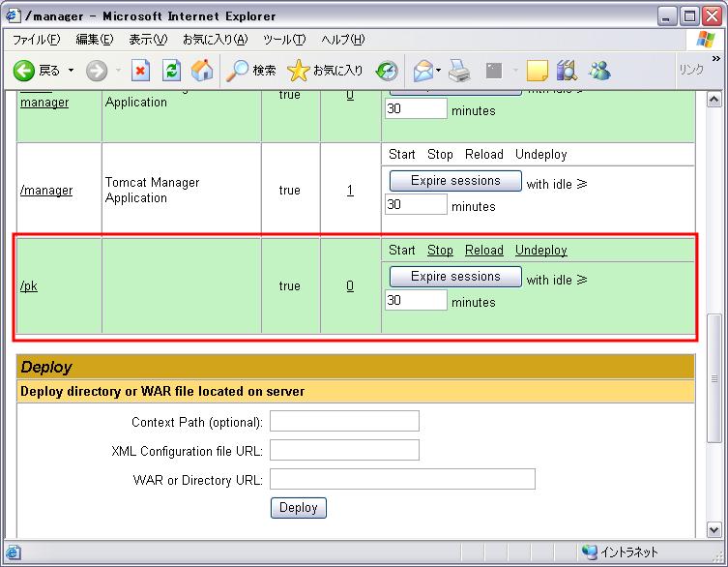Click the vertical scrollbar thumb
This screenshot has width=728, height=567.
pyautogui.click(x=714, y=378)
